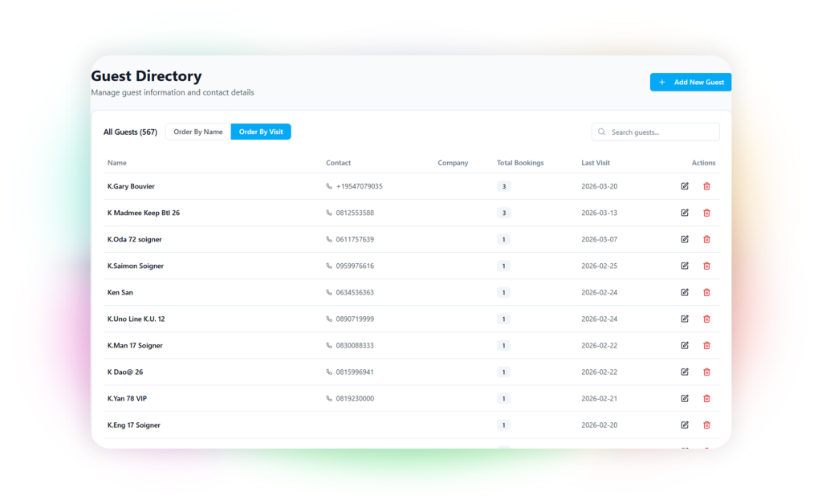
Task: Click the search magnifier icon
Action: coord(602,132)
